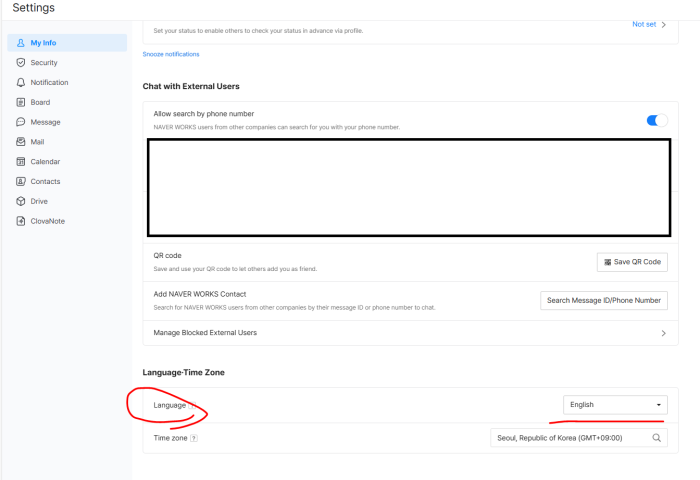700x480 pixels.
Task: Expand Manage Blocked External Users
Action: 663,333
